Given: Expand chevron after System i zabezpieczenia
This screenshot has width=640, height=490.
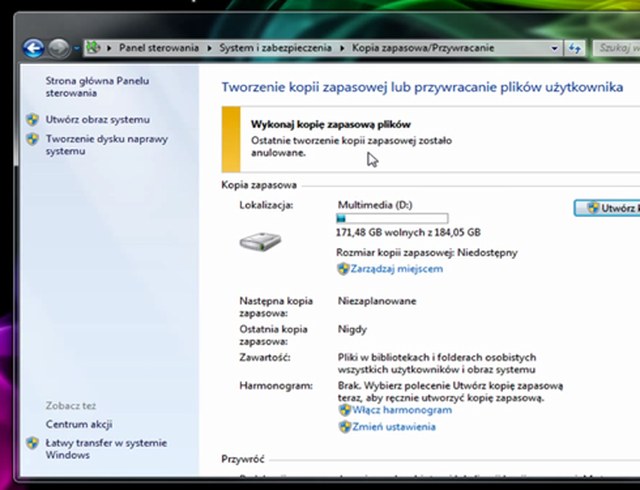Looking at the screenshot, I should (342, 48).
